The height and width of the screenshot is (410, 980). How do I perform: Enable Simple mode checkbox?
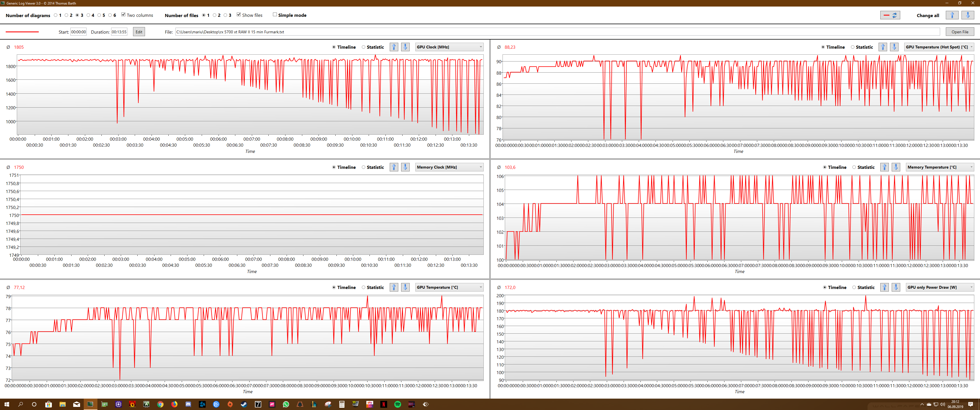click(275, 15)
